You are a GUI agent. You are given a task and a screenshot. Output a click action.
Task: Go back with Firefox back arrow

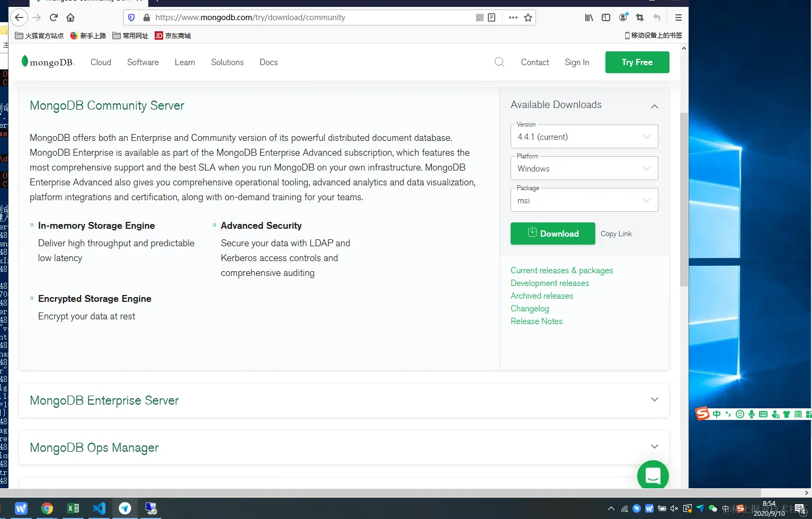pyautogui.click(x=19, y=17)
